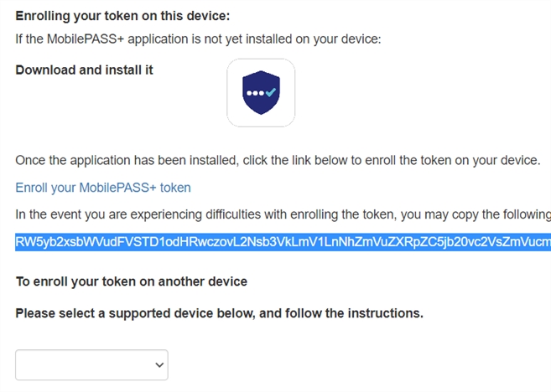The width and height of the screenshot is (551, 392).
Task: Follow the "Enroll your MobilePASS+ token" link
Action: pyautogui.click(x=103, y=188)
